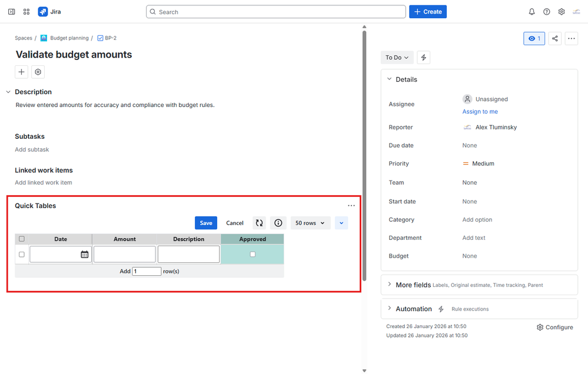Click the BP-2 task type icon

(100, 38)
